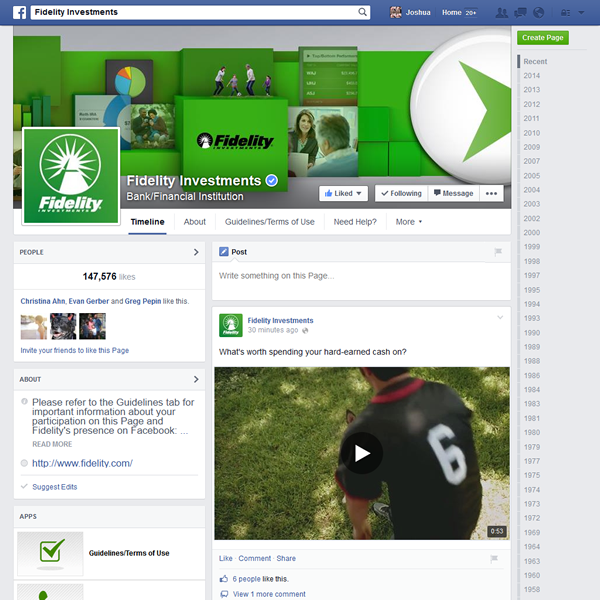Play the video in the post

point(361,453)
